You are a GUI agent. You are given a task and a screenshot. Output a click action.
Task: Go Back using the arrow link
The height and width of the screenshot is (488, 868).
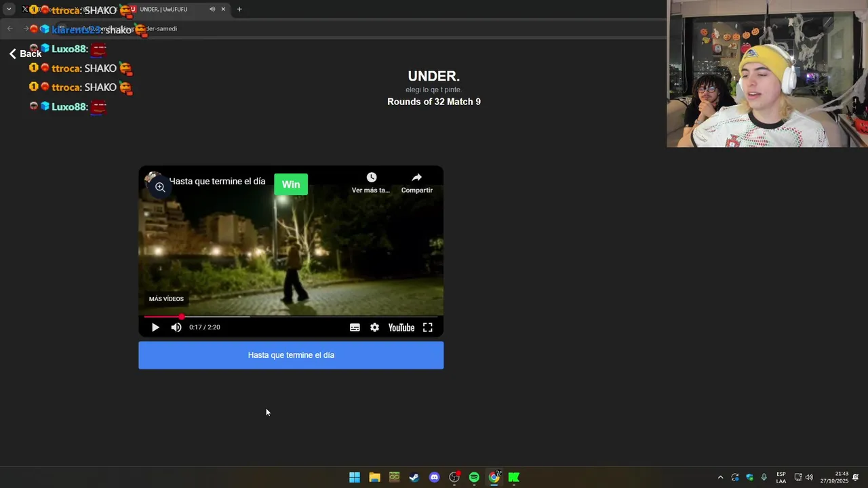[x=25, y=54]
